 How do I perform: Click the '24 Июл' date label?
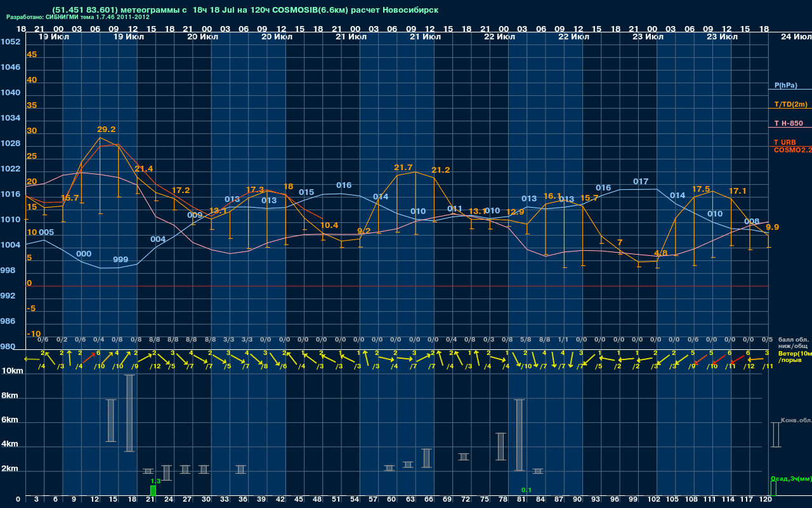795,37
